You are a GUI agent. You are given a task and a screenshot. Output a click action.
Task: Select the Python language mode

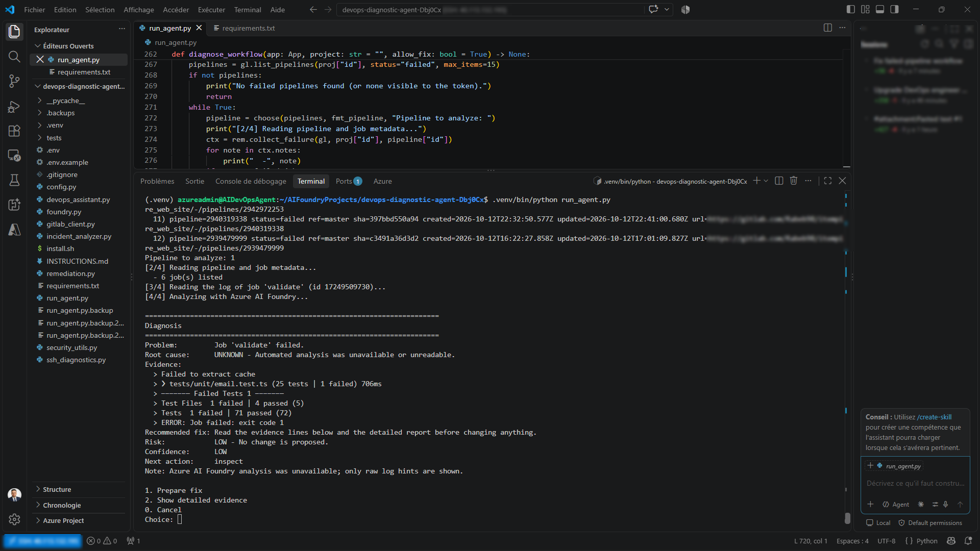927,541
